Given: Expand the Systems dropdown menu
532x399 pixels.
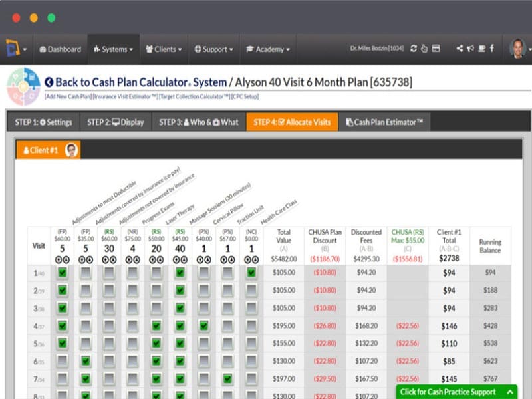Looking at the screenshot, I should coord(113,49).
